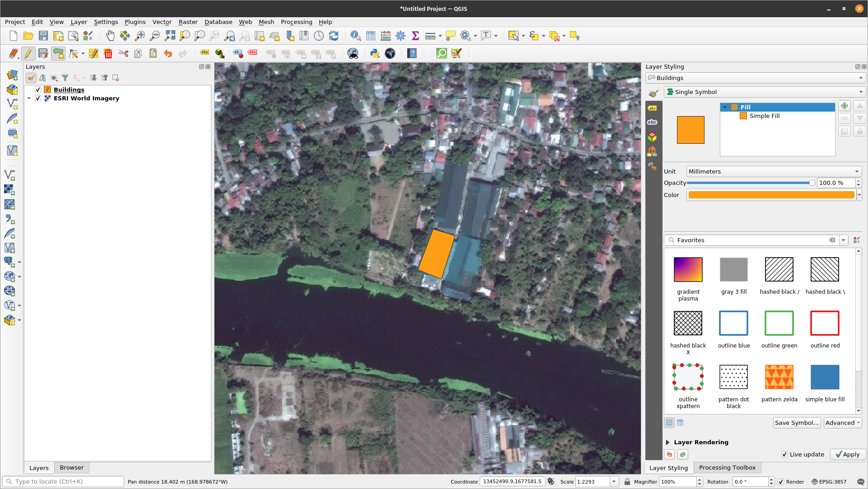Open the Field Calculator sigma icon
This screenshot has width=868, height=489.
point(415,36)
